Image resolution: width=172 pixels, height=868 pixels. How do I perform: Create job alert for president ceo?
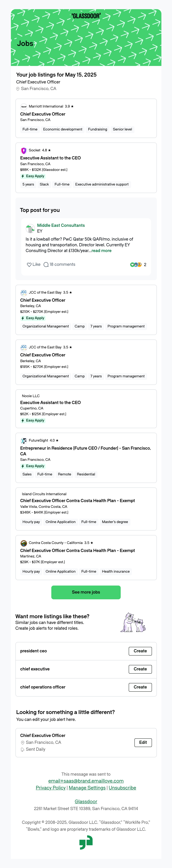click(x=140, y=651)
